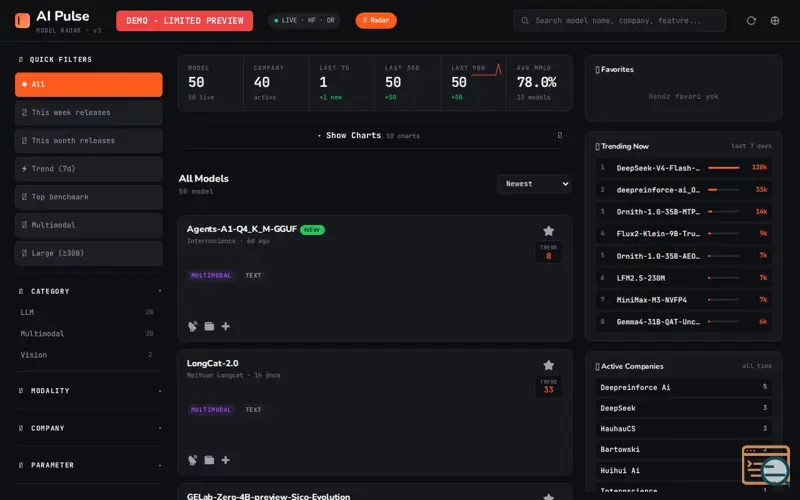Select MiniMax-M3-NVFP4 trending row

tap(684, 300)
